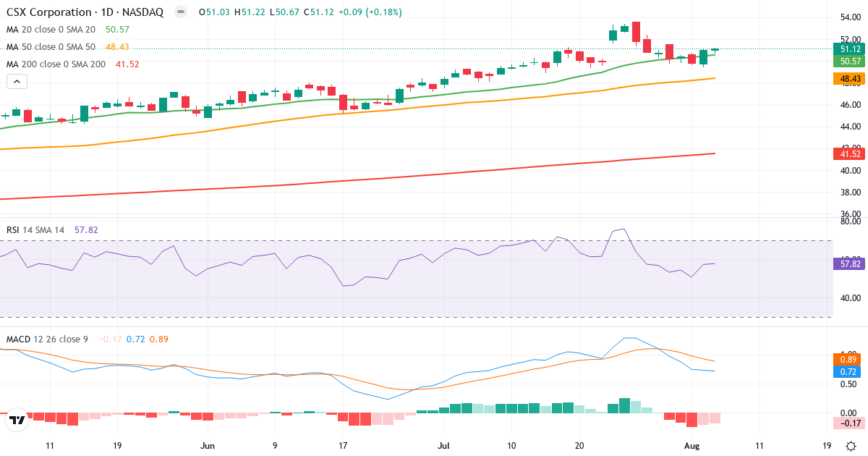Select the RSI 14 SMA 14 legend
The height and width of the screenshot is (456, 868).
[35, 229]
